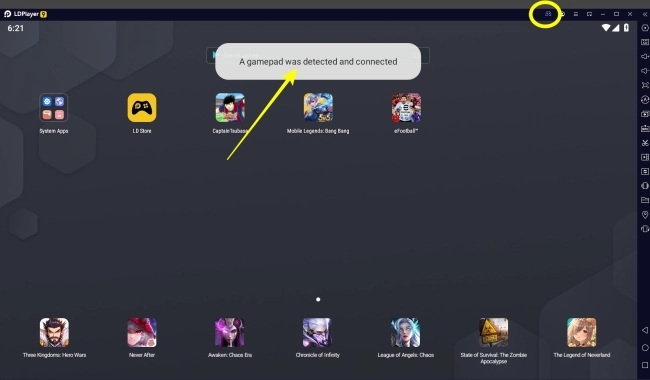Open the Operation recorder sidebar icon

pyautogui.click(x=645, y=99)
